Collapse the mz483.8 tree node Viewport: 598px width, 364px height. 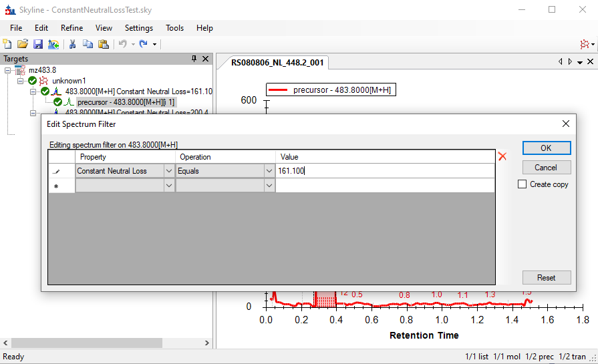coord(8,70)
